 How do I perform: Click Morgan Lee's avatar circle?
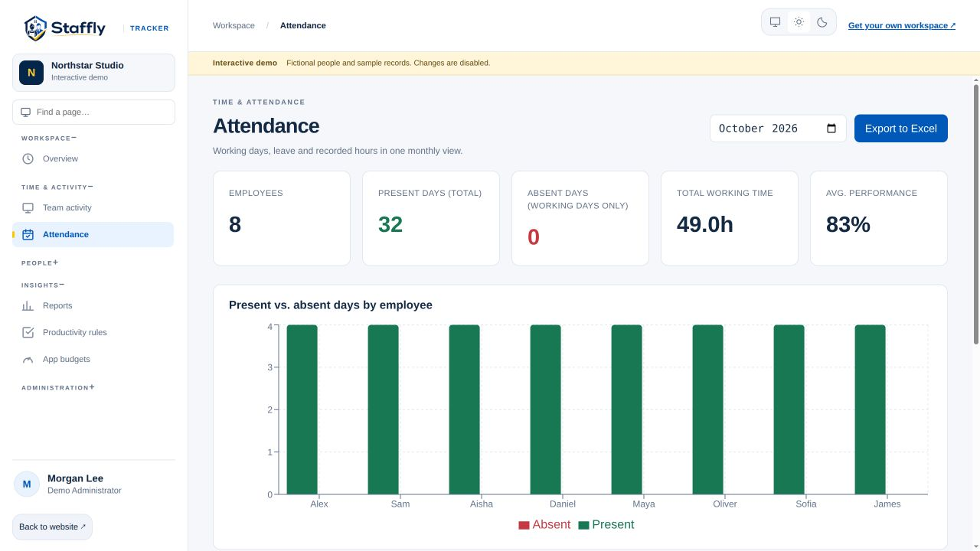click(27, 484)
